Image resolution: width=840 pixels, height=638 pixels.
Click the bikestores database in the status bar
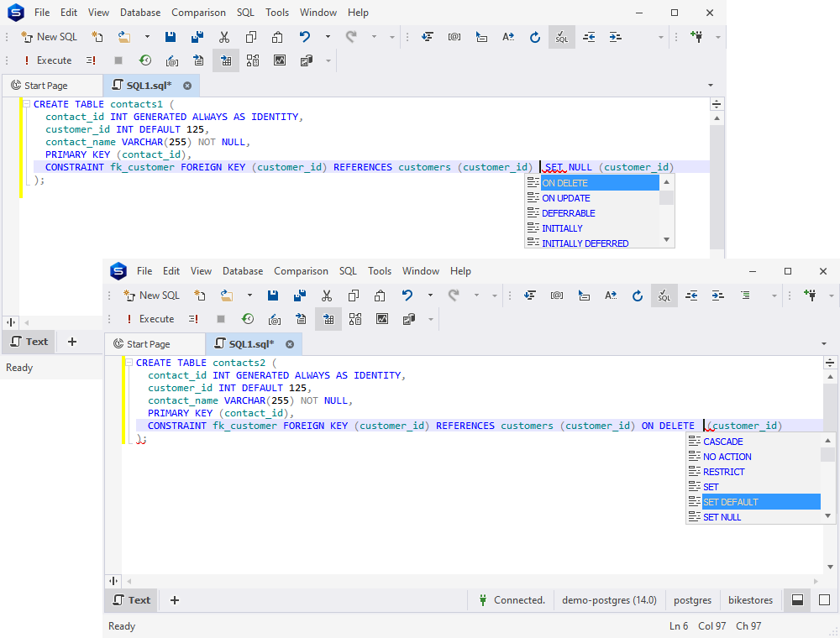pyautogui.click(x=750, y=599)
